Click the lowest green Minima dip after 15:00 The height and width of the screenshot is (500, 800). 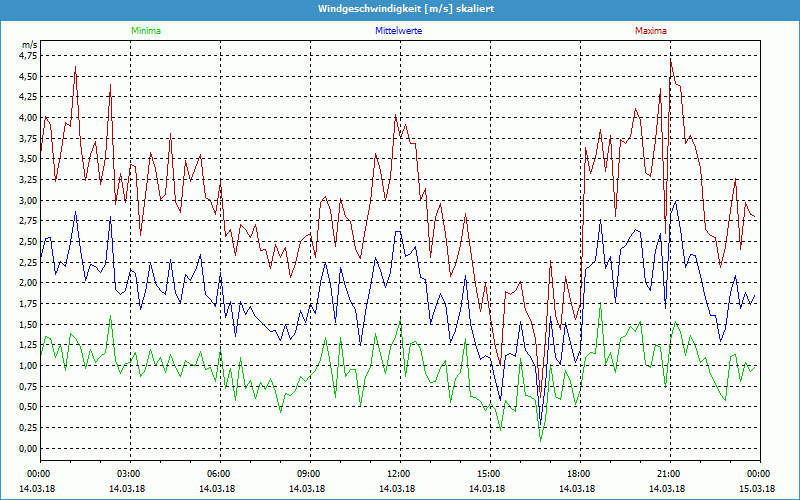click(541, 440)
